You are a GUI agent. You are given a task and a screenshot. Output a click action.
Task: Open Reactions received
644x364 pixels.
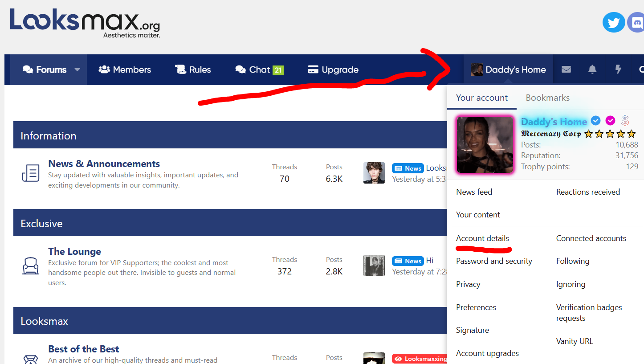point(588,192)
